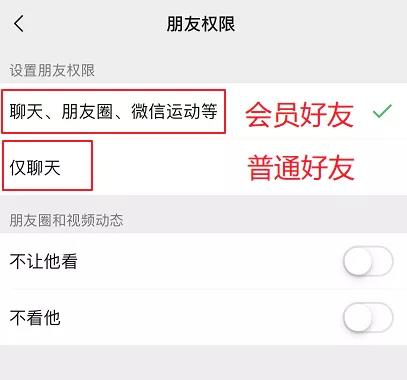Viewport: 407px width, 380px height.
Task: Click blank space between 仅聊天 and 普通好友
Action: (x=170, y=167)
